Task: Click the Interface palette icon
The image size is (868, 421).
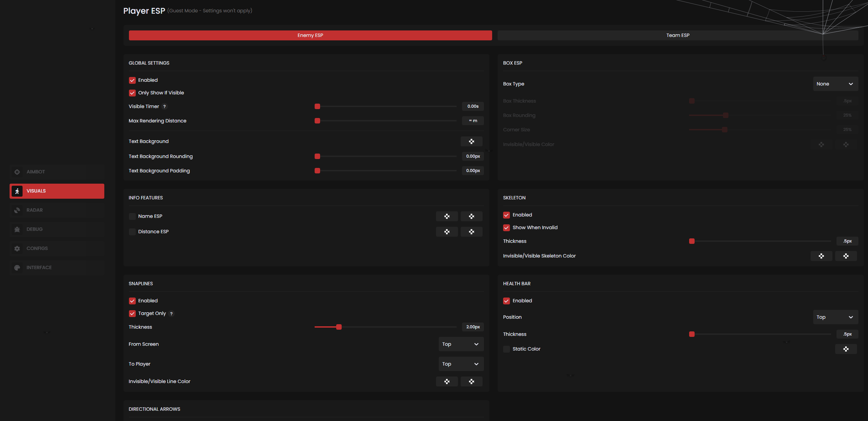Action: (17, 267)
